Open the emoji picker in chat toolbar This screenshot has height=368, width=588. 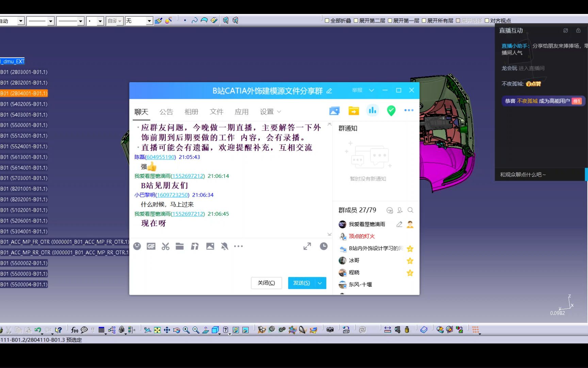point(137,246)
